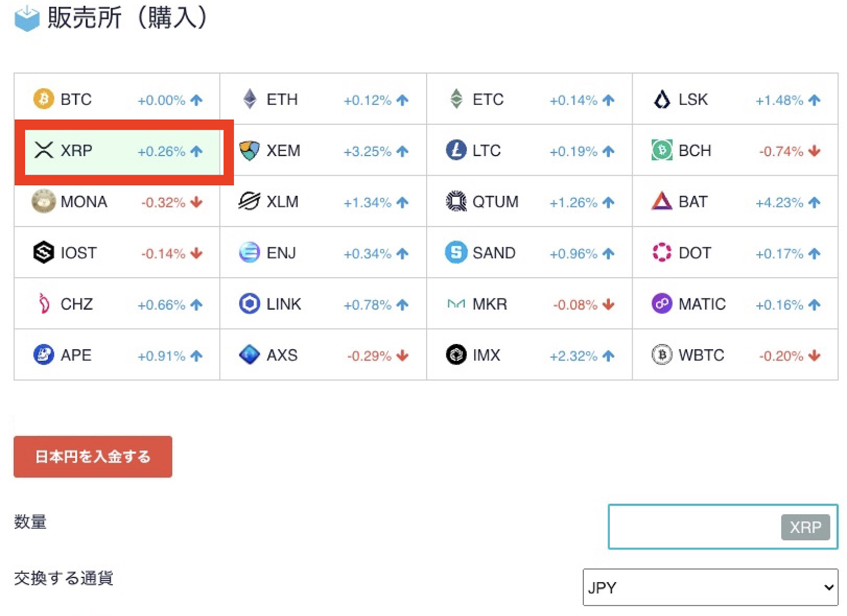This screenshot has width=847, height=616.
Task: Click the LINK +0.78% change value
Action: point(367,305)
